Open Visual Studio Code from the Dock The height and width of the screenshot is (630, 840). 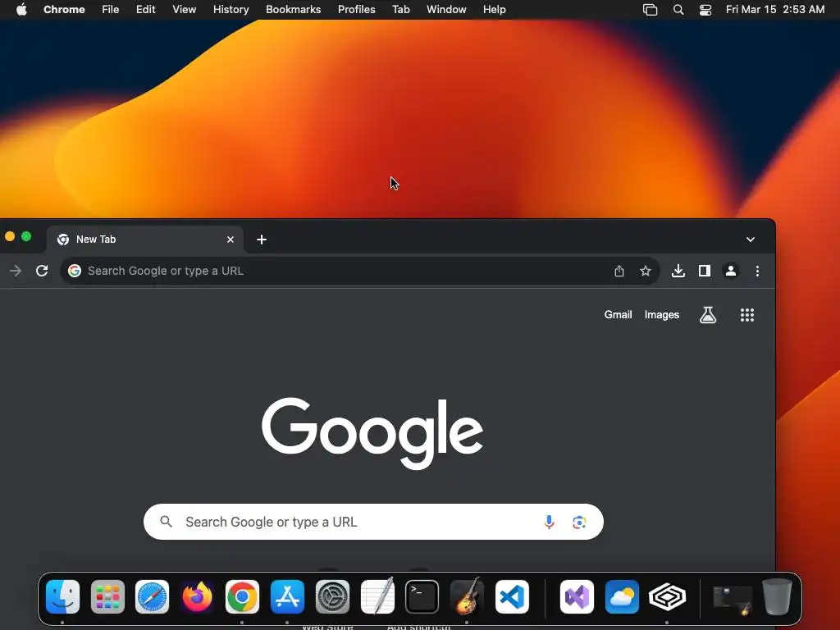[512, 597]
